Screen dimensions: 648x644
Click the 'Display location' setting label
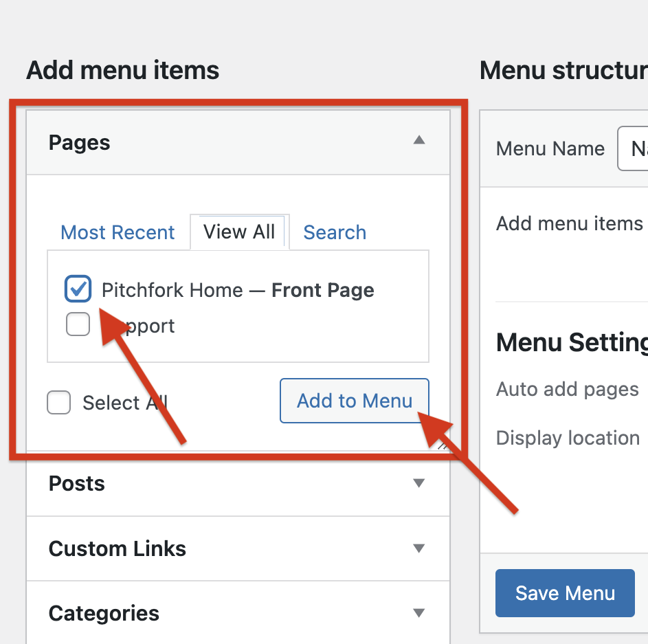click(568, 438)
